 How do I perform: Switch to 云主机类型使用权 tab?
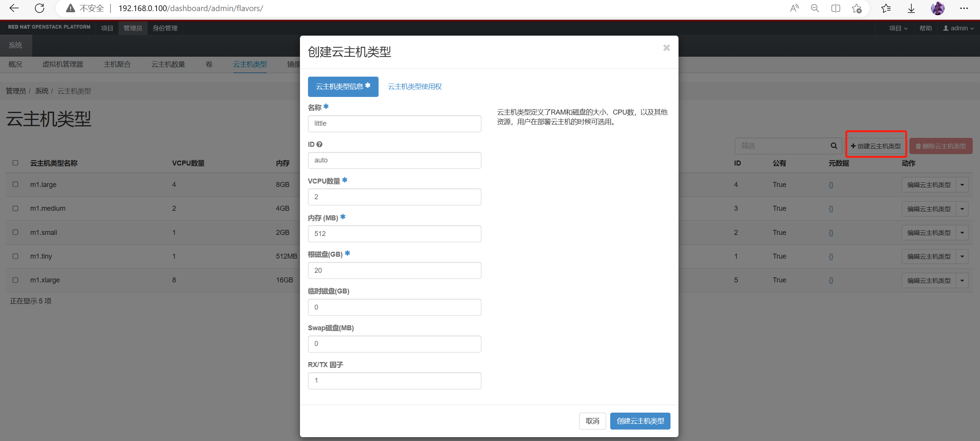pyautogui.click(x=415, y=87)
